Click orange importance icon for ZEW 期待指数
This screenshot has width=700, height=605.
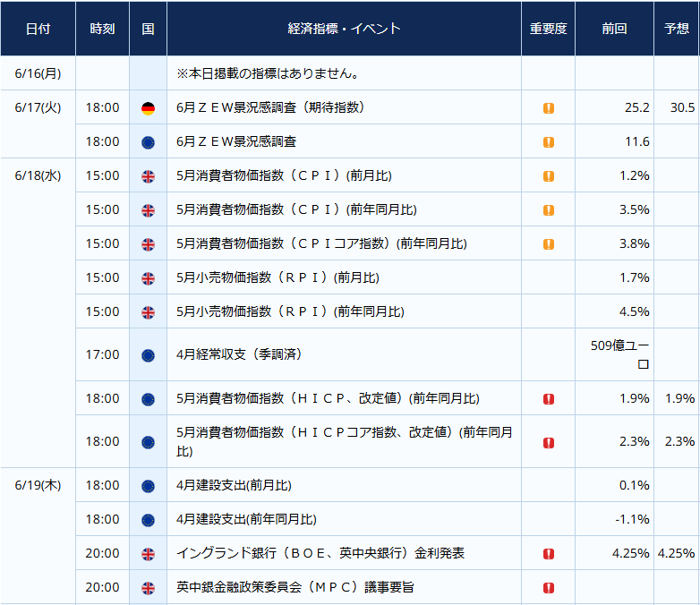click(x=548, y=108)
